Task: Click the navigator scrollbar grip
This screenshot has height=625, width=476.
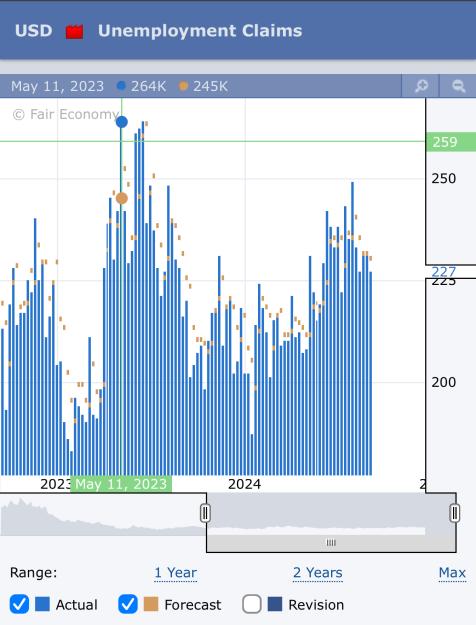Action: click(331, 542)
